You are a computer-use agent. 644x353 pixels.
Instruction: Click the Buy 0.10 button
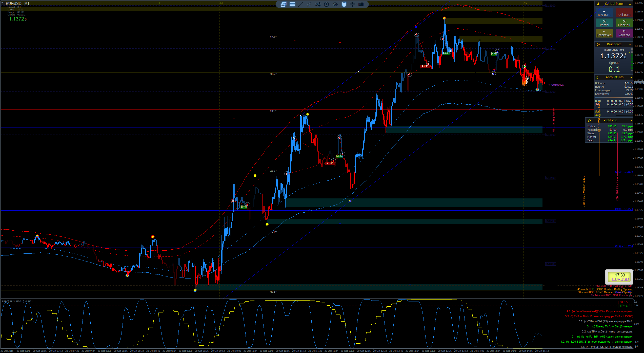[x=604, y=13]
